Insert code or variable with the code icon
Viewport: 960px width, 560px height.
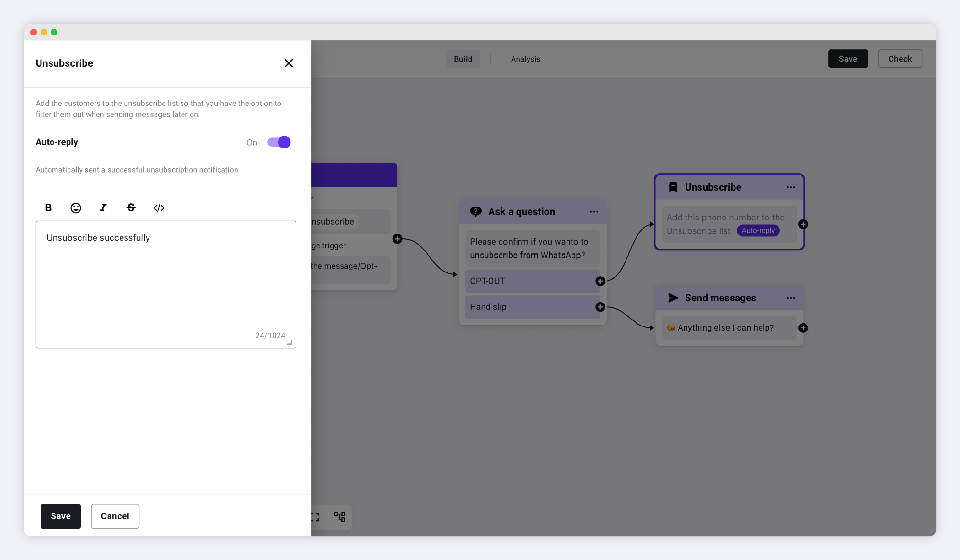159,208
